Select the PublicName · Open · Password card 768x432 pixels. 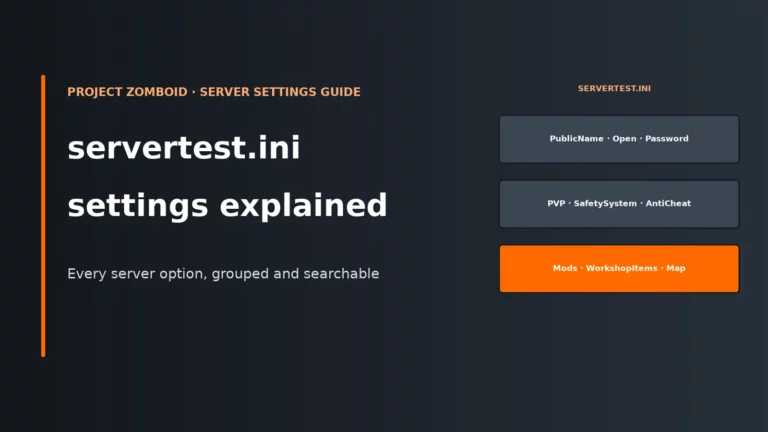click(x=619, y=139)
